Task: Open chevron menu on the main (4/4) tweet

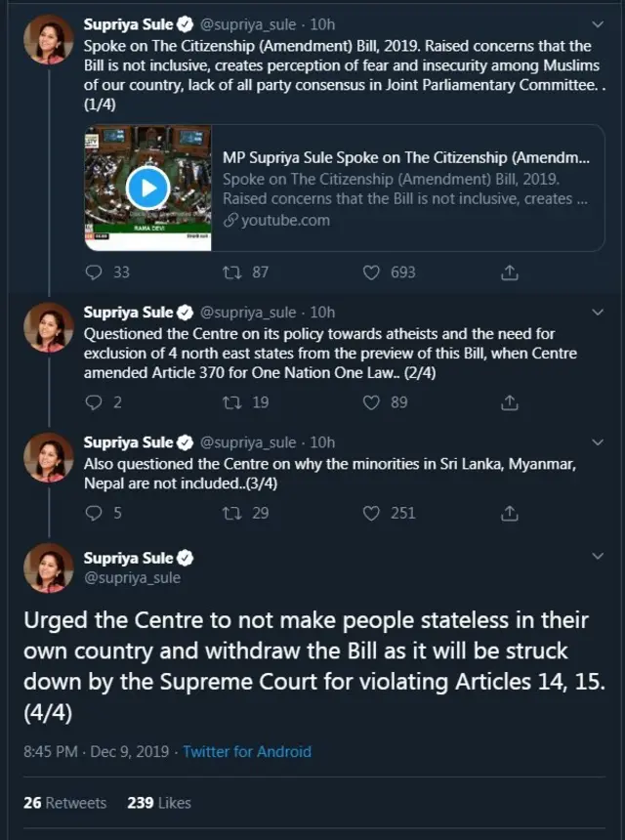Action: click(x=598, y=557)
